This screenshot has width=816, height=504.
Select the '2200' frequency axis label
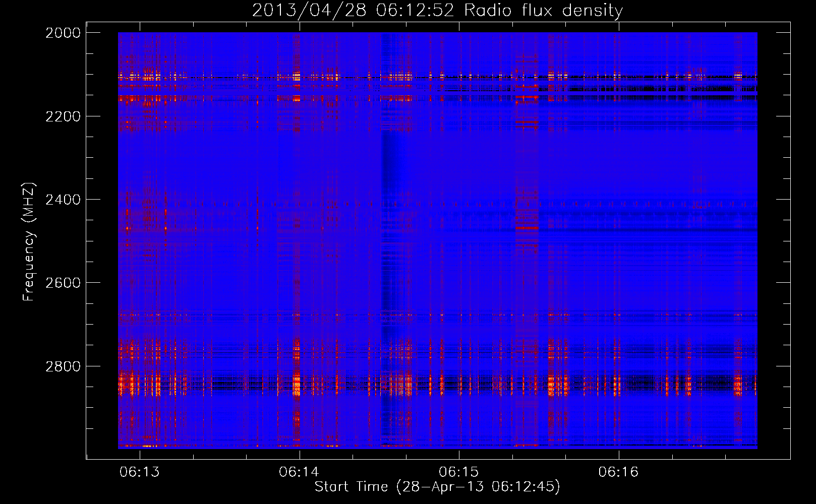click(x=63, y=116)
